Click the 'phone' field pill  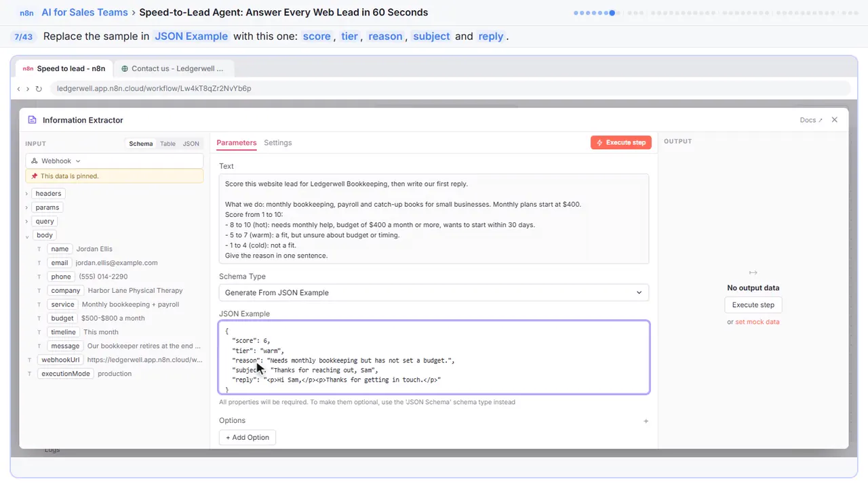tap(61, 277)
